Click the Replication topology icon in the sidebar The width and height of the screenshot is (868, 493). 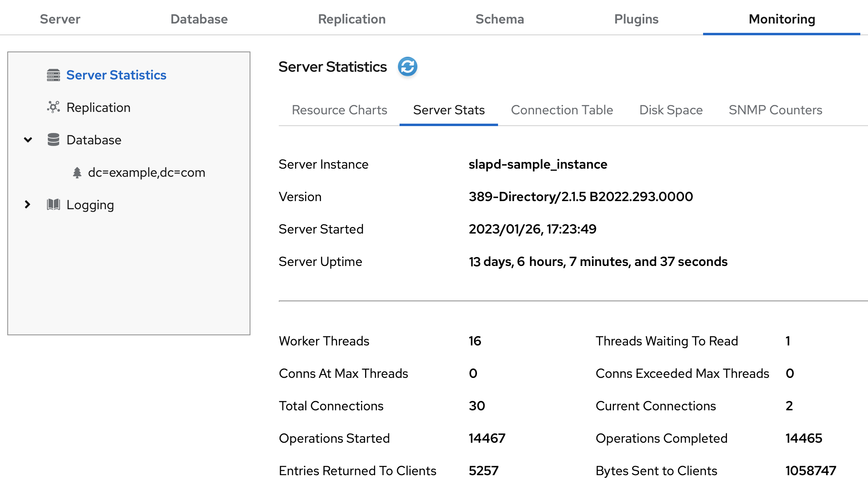coord(53,107)
